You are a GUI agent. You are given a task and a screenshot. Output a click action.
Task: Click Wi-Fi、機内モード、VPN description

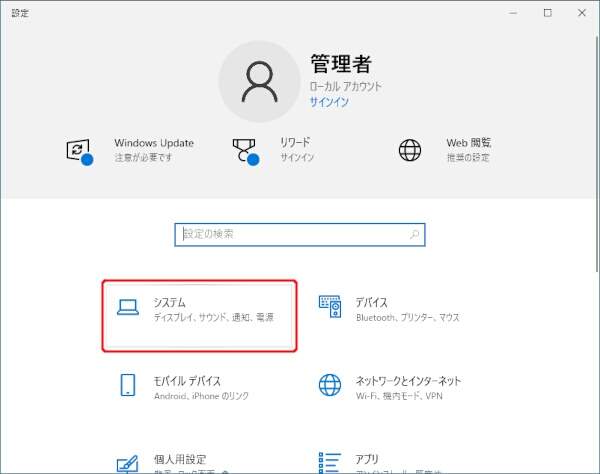tap(399, 396)
